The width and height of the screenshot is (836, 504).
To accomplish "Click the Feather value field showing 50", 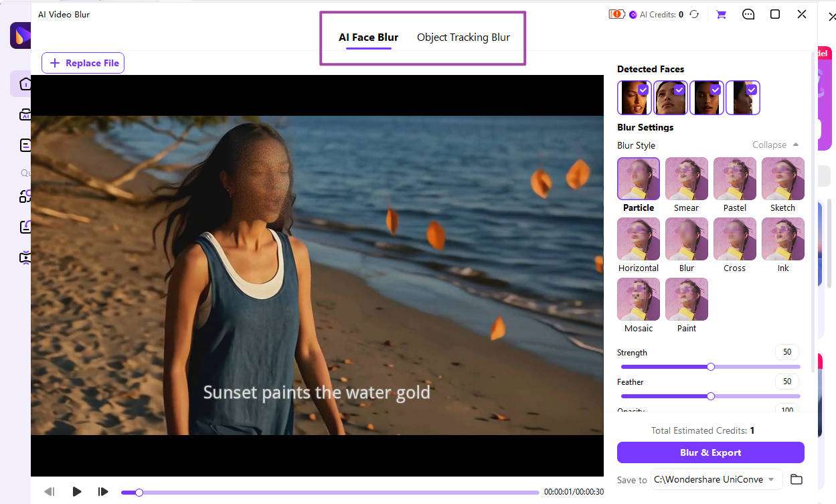I will pyautogui.click(x=787, y=382).
